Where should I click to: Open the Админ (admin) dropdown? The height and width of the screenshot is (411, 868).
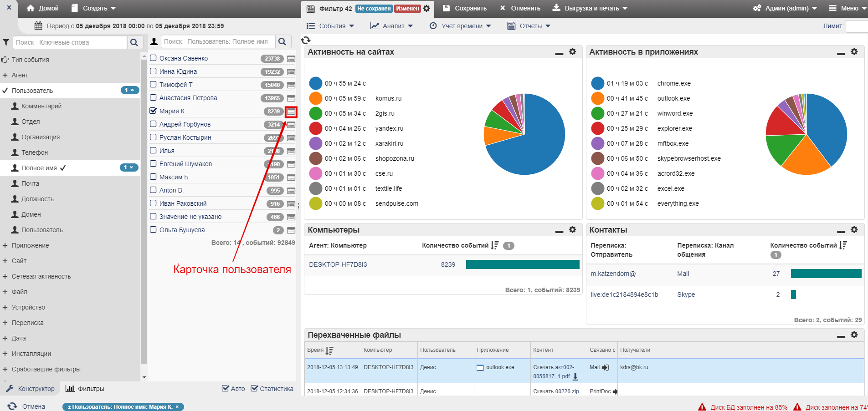(x=785, y=8)
